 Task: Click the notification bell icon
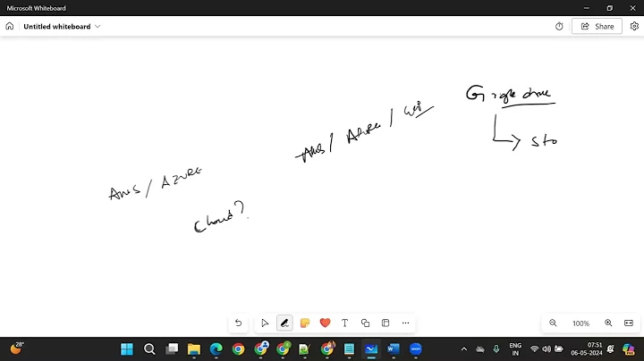pyautogui.click(x=611, y=349)
